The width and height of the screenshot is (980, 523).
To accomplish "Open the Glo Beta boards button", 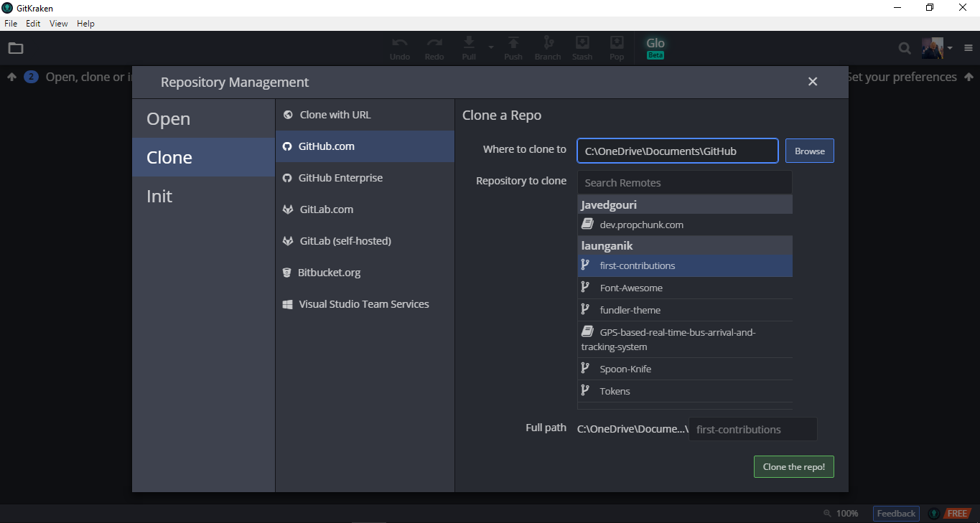I will tap(655, 48).
